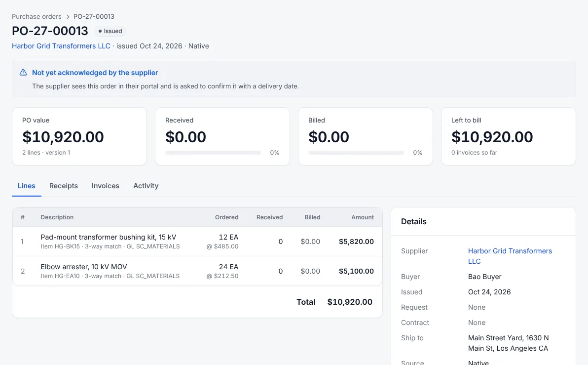
Task: Open the Purchase orders breadcrumb link
Action: point(37,16)
